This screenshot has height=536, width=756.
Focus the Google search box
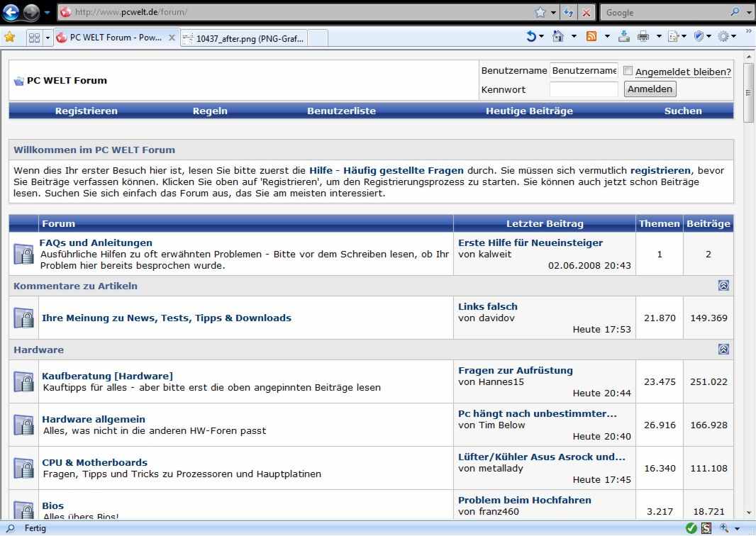coord(665,13)
